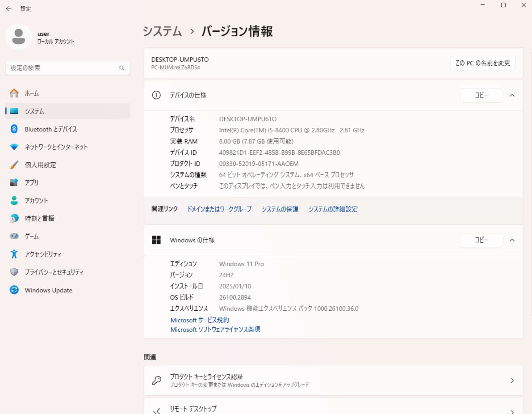This screenshot has height=414, width=532.
Task: Click the 設定の検索 search field
Action: point(68,68)
